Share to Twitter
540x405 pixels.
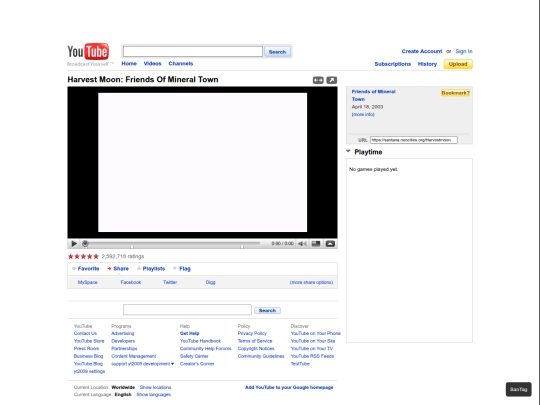point(170,282)
